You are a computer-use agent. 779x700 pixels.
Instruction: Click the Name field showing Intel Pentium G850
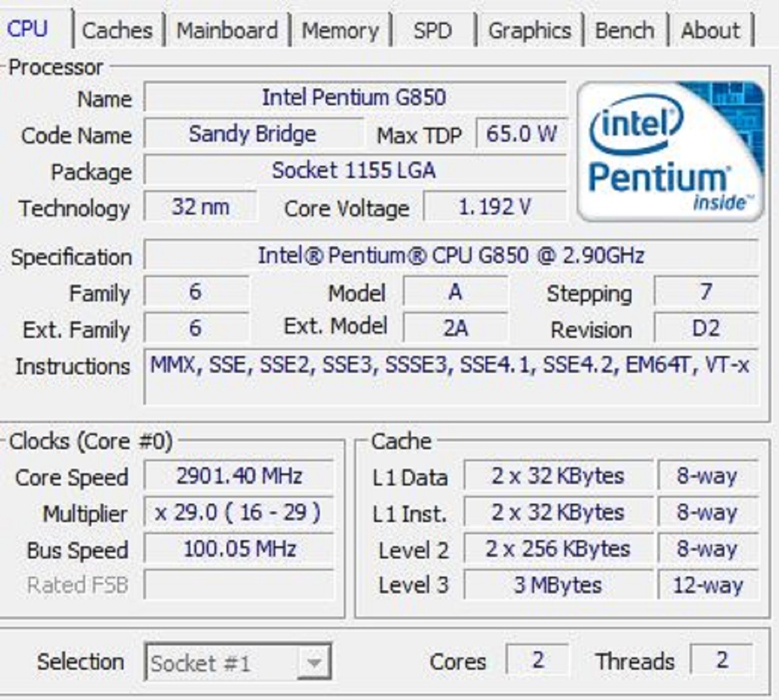pos(354,97)
